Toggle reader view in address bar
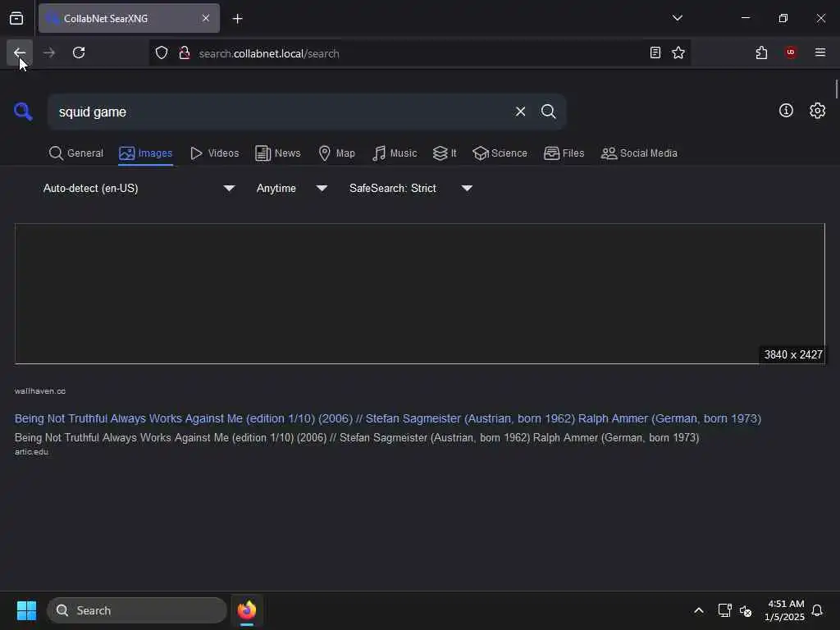The image size is (840, 630). tap(655, 52)
